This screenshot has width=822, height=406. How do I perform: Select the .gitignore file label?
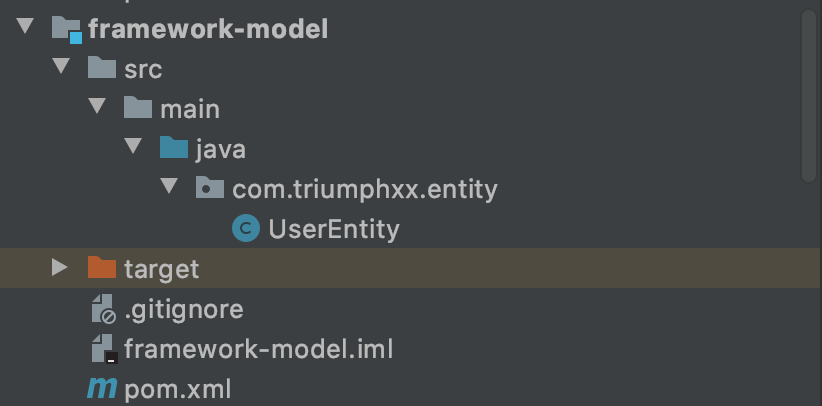click(183, 309)
